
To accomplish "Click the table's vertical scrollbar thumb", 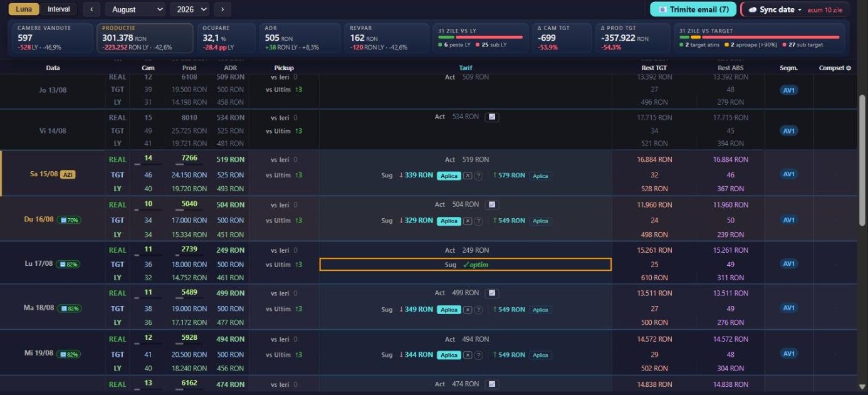I will coord(862,160).
